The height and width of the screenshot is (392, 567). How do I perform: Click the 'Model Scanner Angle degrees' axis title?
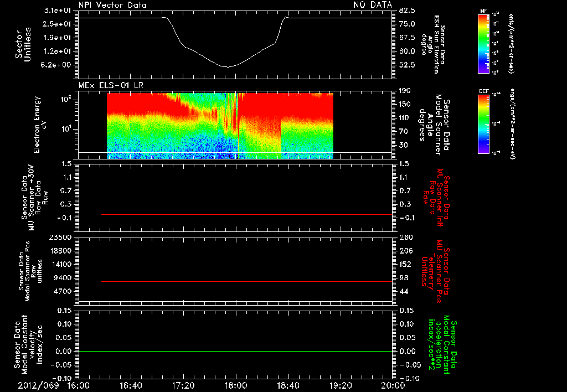pos(434,125)
